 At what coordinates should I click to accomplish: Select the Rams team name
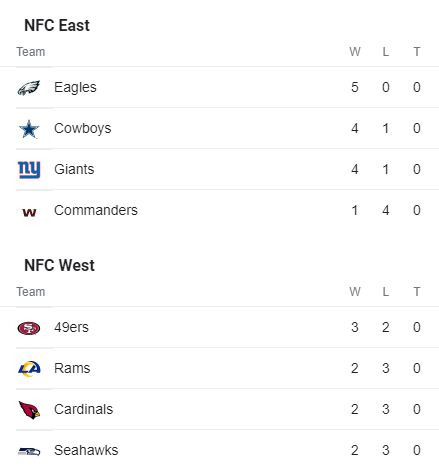pos(72,368)
